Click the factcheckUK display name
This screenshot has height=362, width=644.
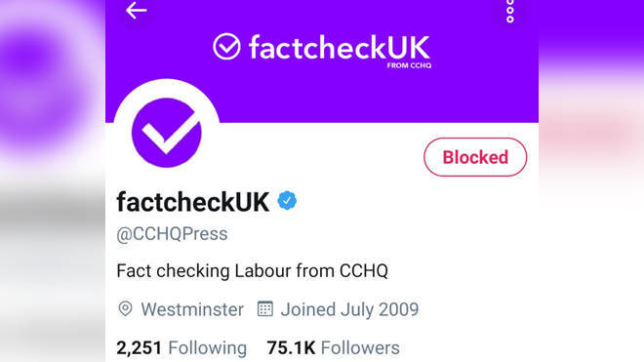[x=193, y=202]
